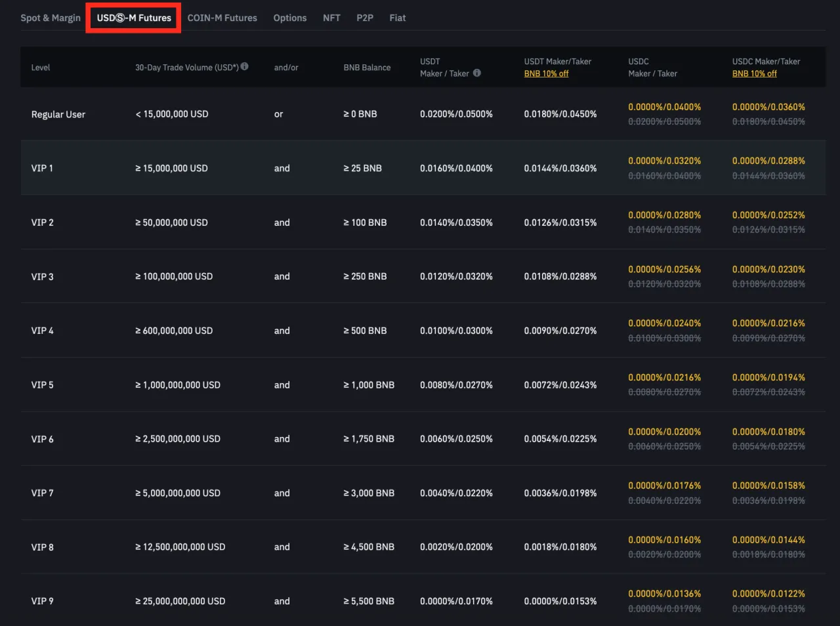Viewport: 840px width, 626px height.
Task: Click the ≥ 50,000,000 USD volume cell
Action: tap(172, 222)
